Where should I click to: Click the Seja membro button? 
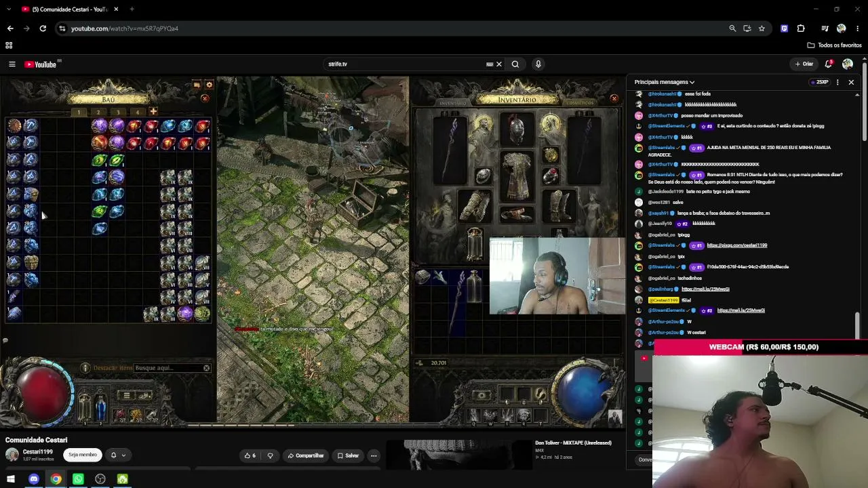point(83,455)
